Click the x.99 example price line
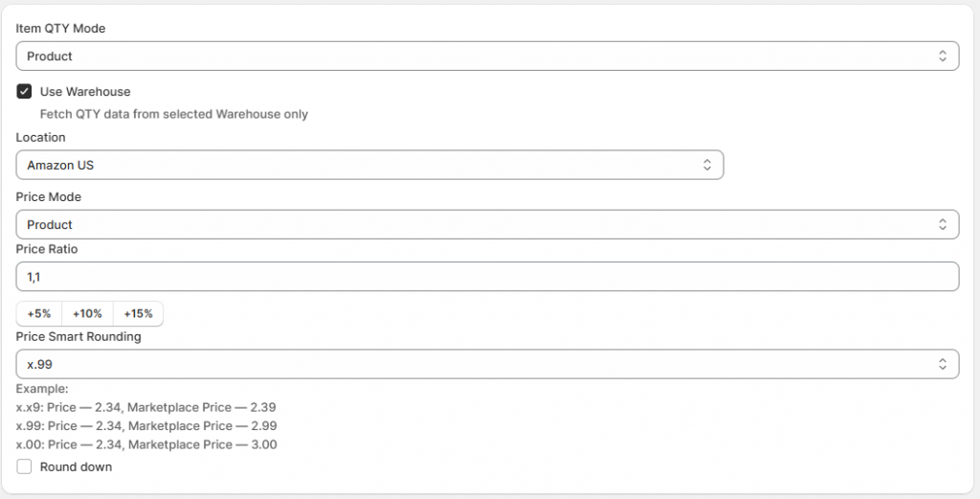 (x=146, y=425)
